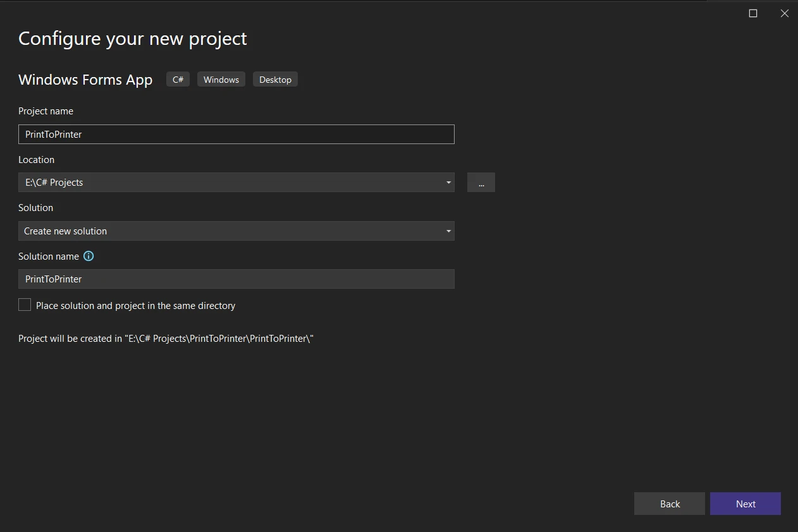The width and height of the screenshot is (798, 532).
Task: Maximize the Configure your new project window
Action: tap(752, 13)
